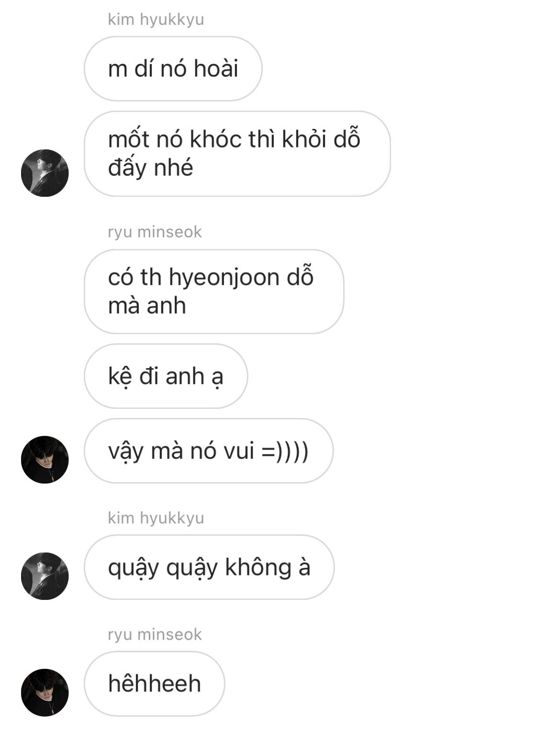Select the "có th hyeonjoon dỗ mà anh" bubble

tap(214, 292)
